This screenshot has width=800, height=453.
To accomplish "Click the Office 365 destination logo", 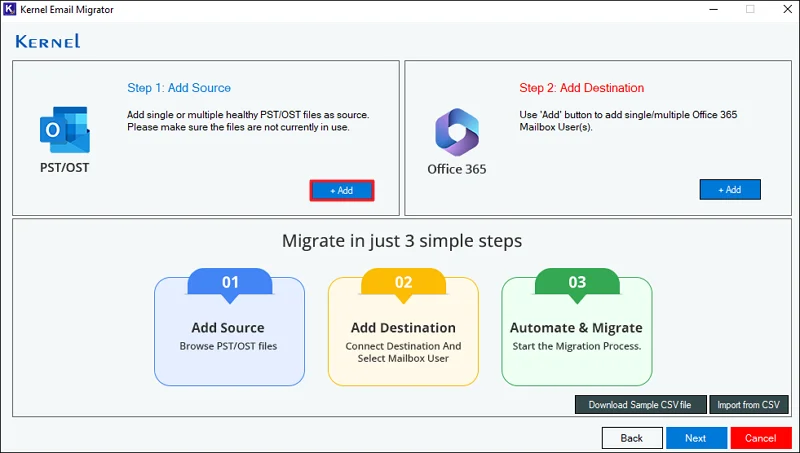I will [457, 132].
